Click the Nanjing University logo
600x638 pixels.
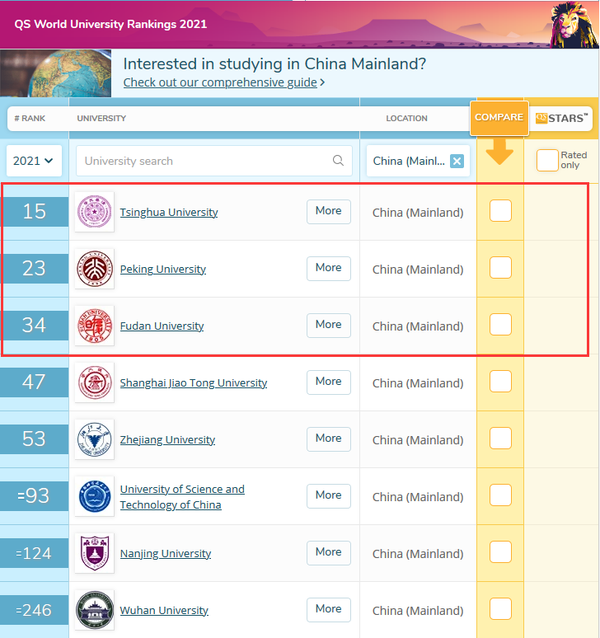point(94,553)
